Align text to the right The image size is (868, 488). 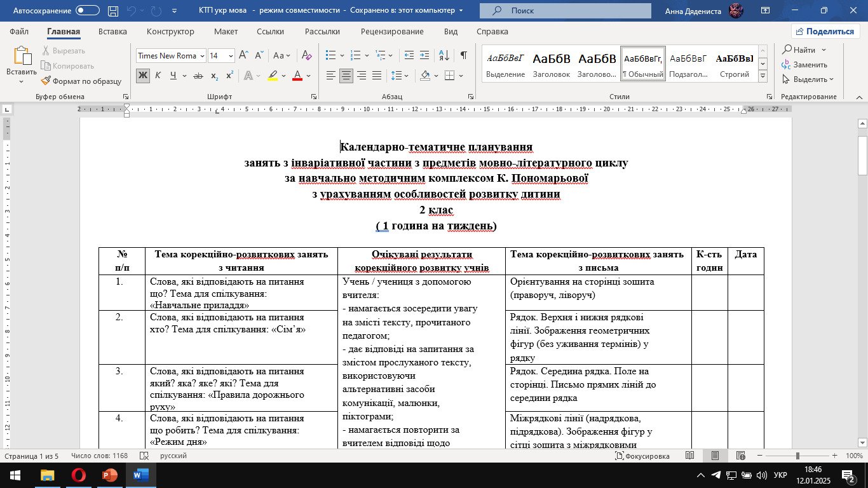[x=362, y=76]
